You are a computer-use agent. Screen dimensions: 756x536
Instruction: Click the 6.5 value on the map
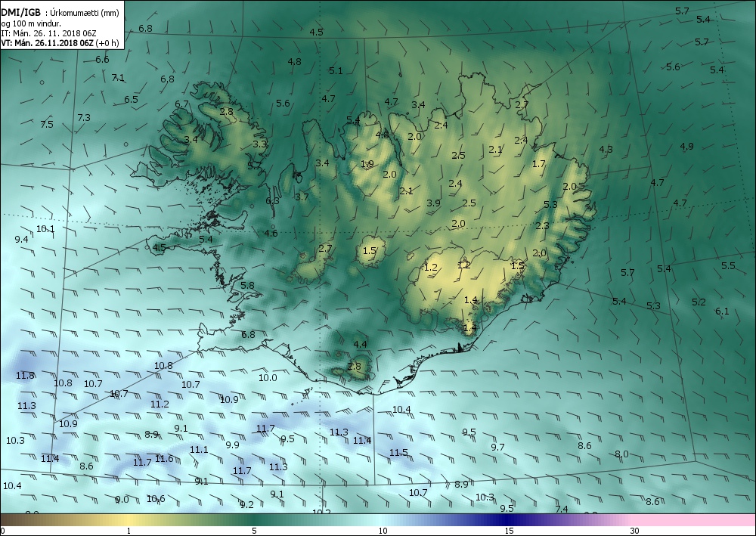[x=131, y=99]
